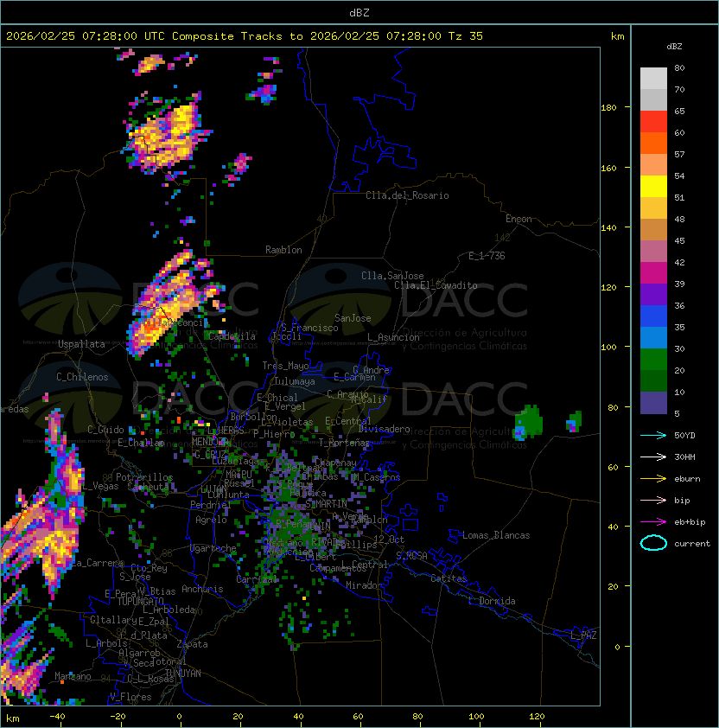Click the M_Caseros map label

[377, 477]
